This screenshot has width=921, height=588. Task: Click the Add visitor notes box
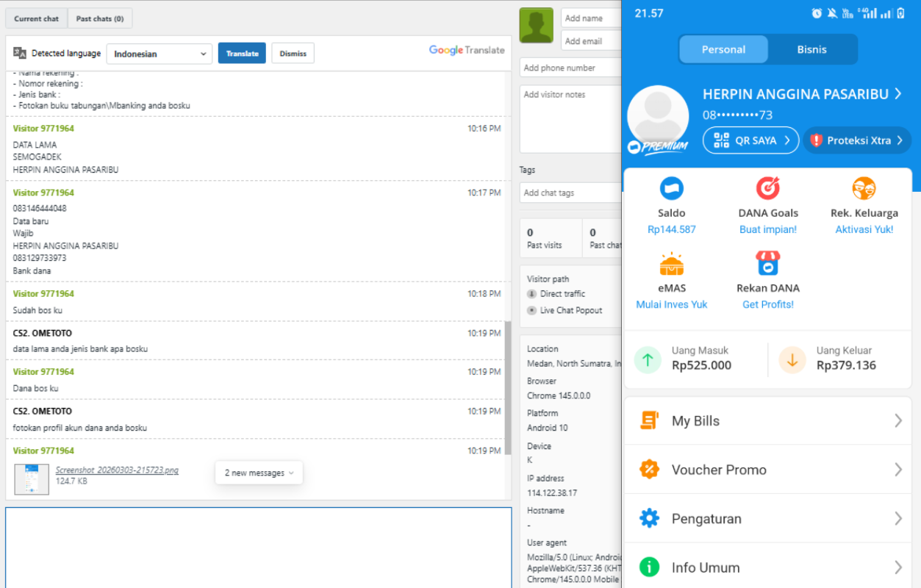[570, 119]
